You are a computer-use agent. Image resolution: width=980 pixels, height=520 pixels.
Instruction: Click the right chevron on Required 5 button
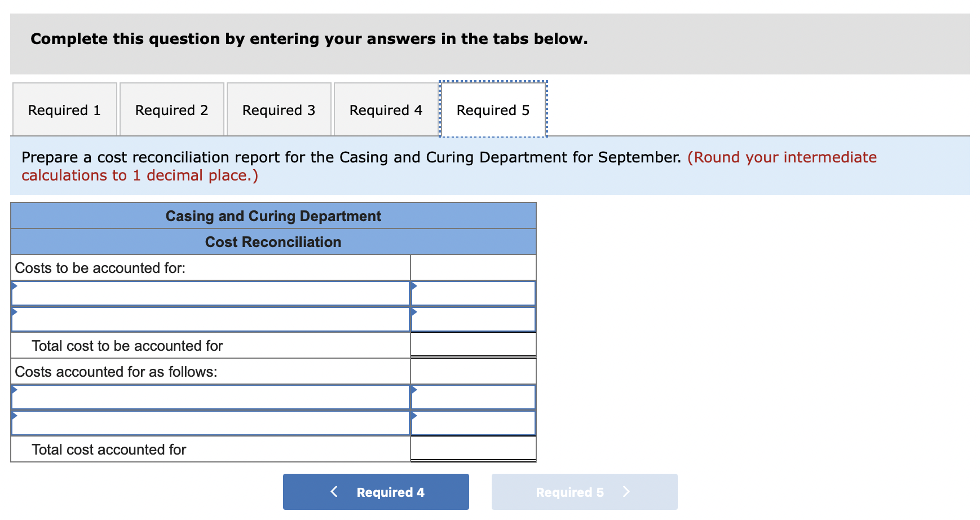(626, 491)
